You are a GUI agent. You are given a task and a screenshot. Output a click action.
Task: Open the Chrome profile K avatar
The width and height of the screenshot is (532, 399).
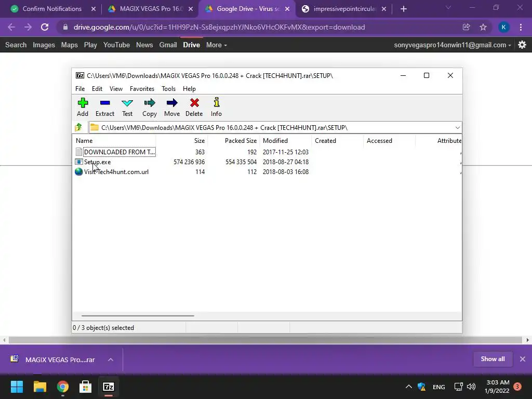click(503, 27)
